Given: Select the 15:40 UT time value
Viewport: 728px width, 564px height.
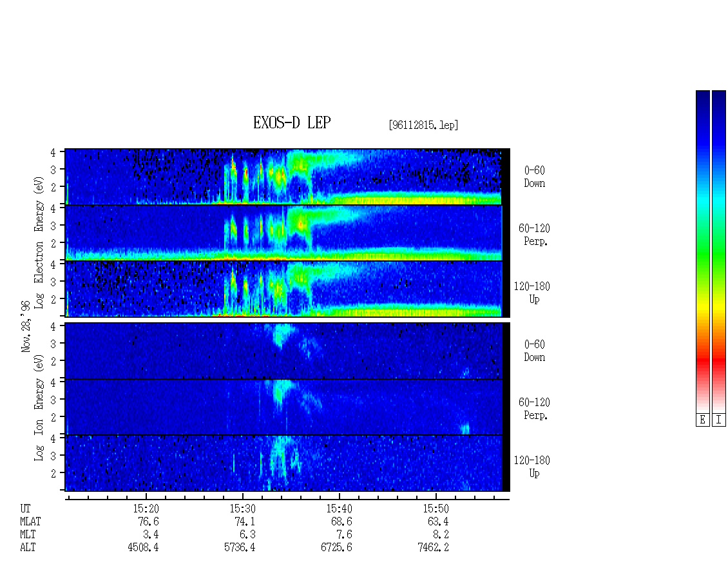Looking at the screenshot, I should click(340, 509).
